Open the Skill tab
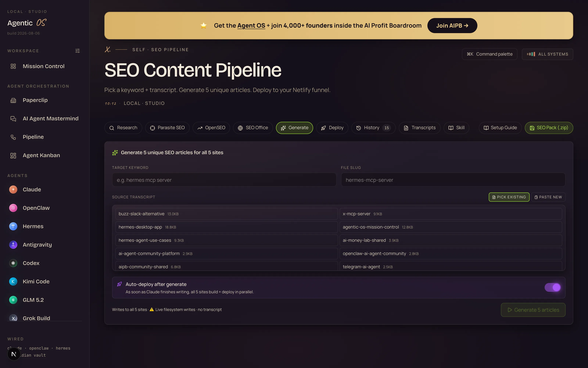This screenshot has width=588, height=368. click(x=456, y=128)
